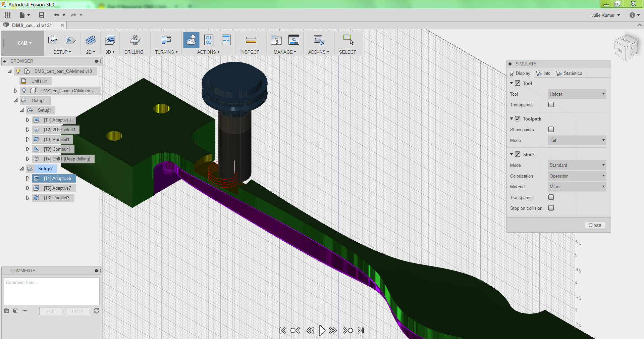Select the [T5] Adaptive7 operation
644x339 pixels.
54,188
